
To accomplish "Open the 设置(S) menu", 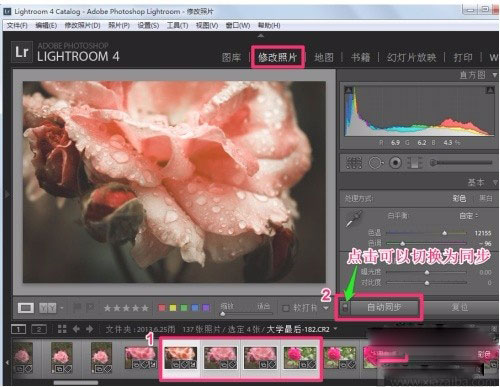I will pyautogui.click(x=148, y=25).
